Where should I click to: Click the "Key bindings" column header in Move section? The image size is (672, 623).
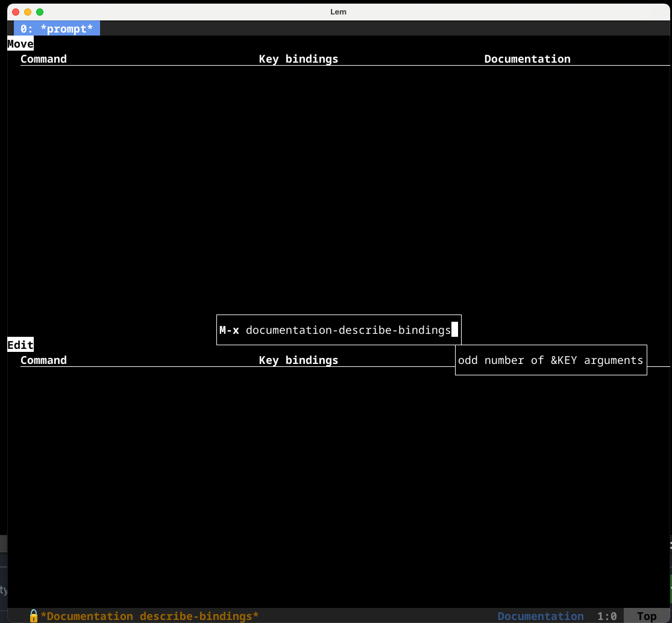pyautogui.click(x=298, y=58)
